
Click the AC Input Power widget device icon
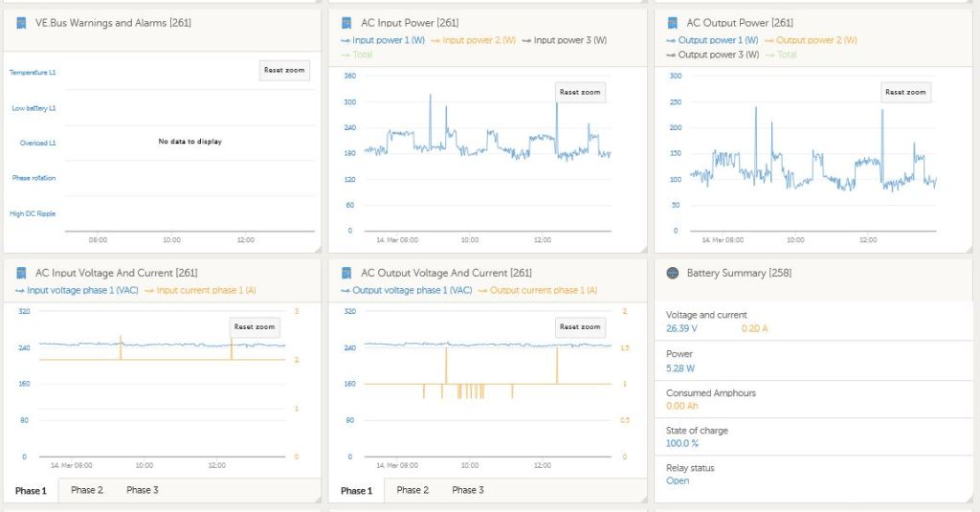pos(346,23)
